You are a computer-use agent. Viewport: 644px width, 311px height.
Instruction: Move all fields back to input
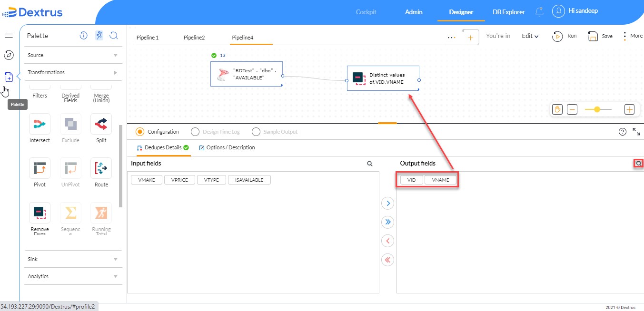388,260
